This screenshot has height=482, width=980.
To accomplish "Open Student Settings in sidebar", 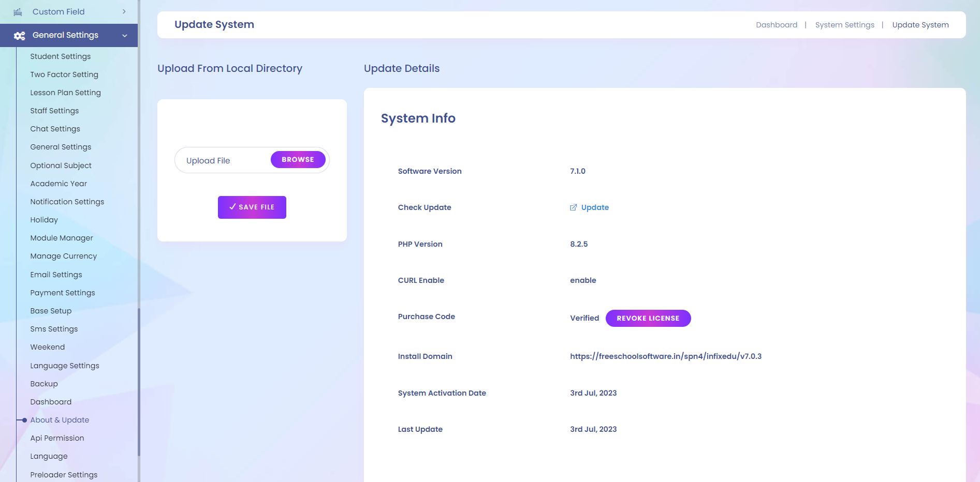I will 60,56.
